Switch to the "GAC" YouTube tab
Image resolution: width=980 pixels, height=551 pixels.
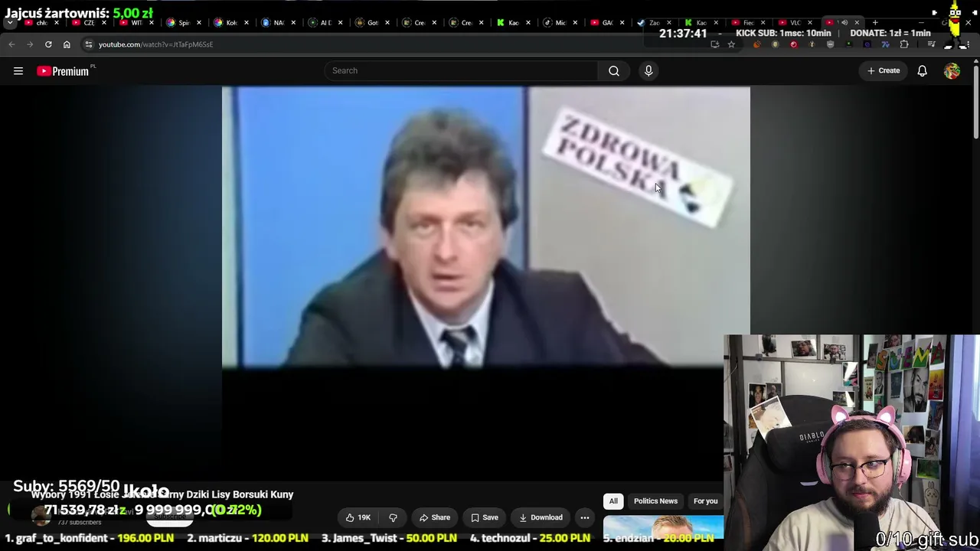click(608, 22)
